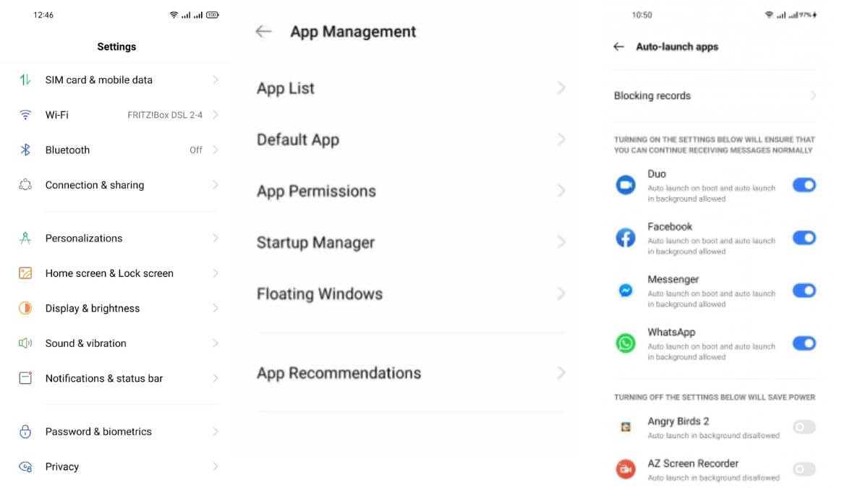Tap the battery indicator in the status bar

[212, 14]
